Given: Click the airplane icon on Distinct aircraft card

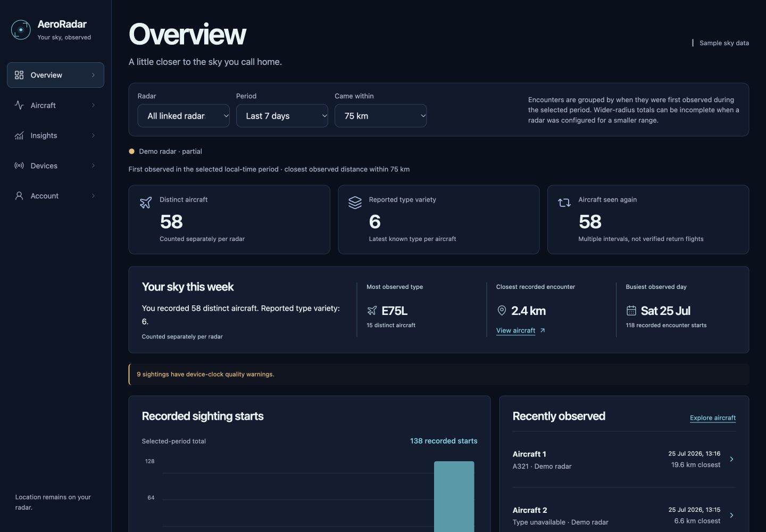Looking at the screenshot, I should (146, 203).
